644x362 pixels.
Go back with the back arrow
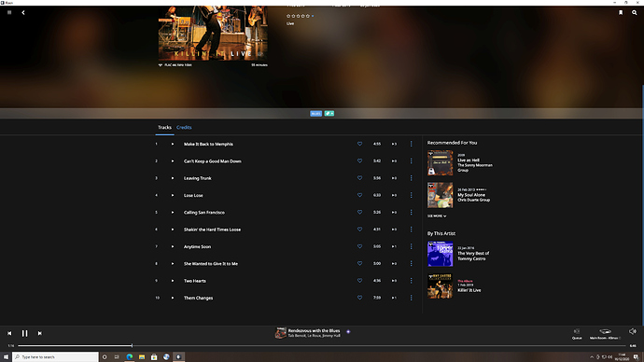pos(23,13)
